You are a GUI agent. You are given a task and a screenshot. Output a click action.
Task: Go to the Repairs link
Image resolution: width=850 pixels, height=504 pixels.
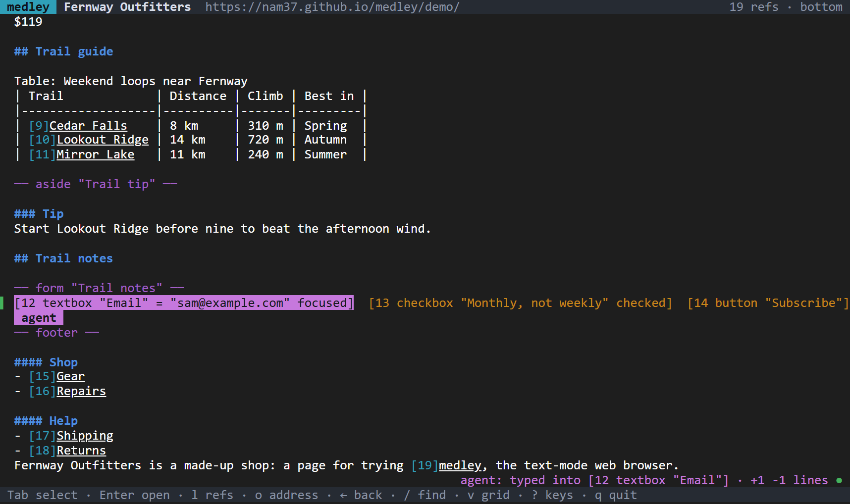click(x=81, y=392)
